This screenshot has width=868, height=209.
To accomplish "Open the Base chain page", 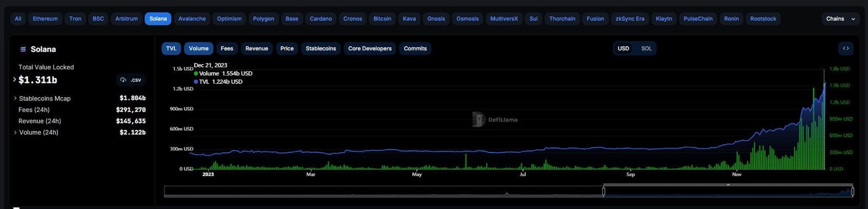I will [292, 18].
